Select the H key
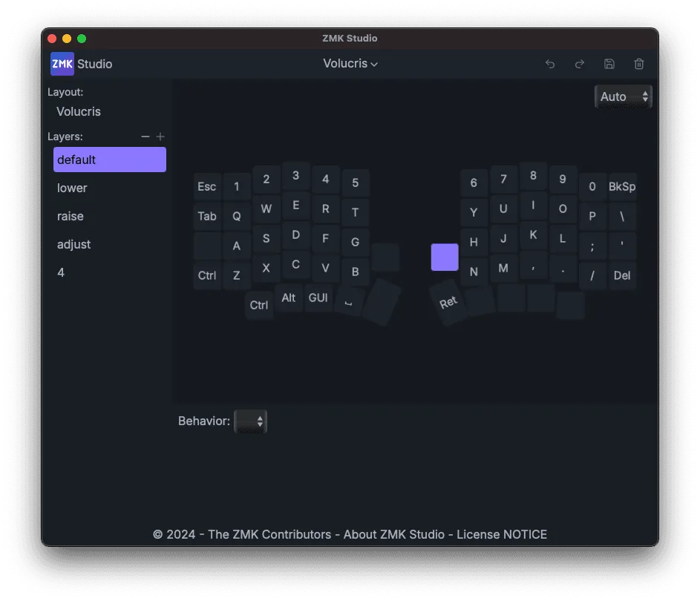700x601 pixels. pos(474,243)
